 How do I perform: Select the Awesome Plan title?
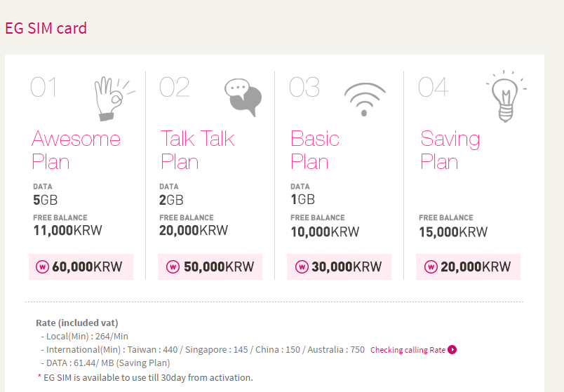tap(76, 150)
